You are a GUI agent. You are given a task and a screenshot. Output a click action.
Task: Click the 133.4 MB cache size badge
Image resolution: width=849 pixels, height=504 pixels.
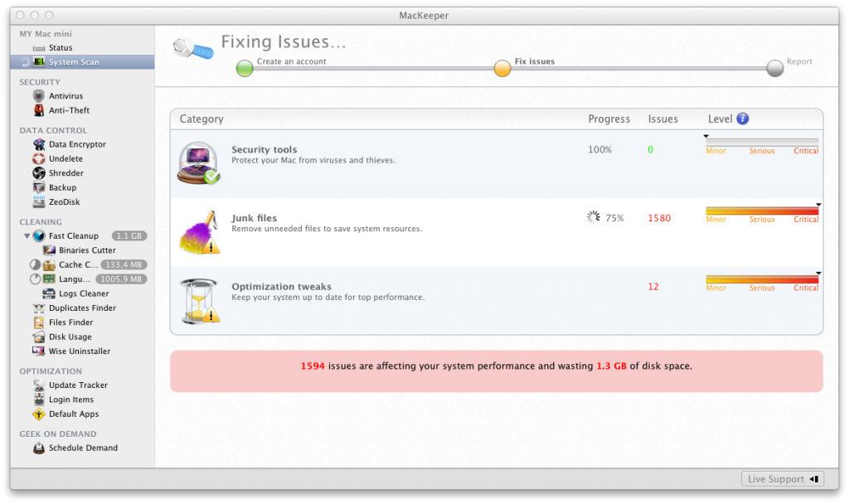click(124, 264)
